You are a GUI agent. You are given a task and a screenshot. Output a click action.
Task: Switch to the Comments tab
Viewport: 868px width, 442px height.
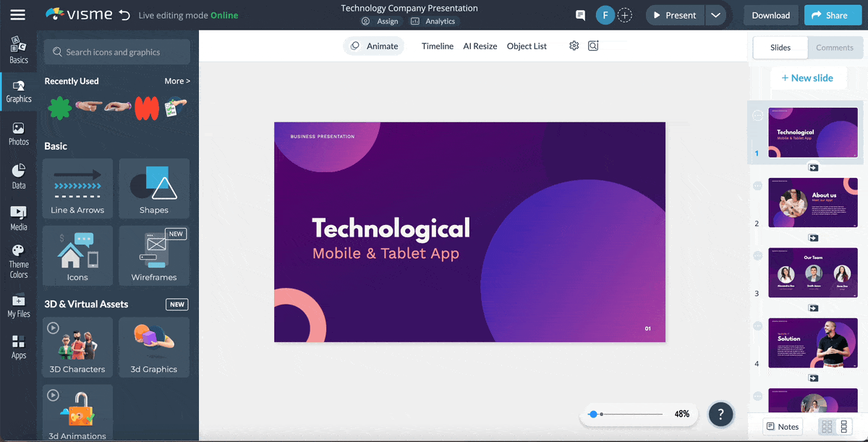(x=835, y=47)
